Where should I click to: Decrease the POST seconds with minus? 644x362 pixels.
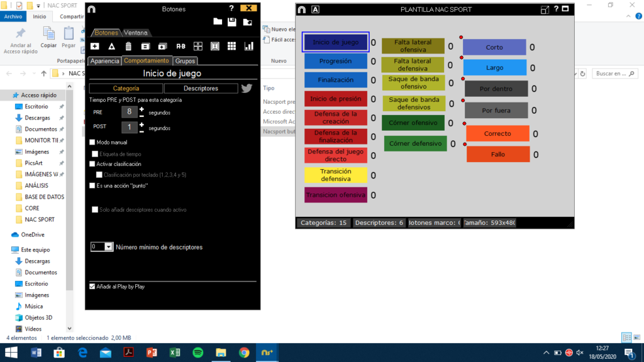[x=142, y=131]
